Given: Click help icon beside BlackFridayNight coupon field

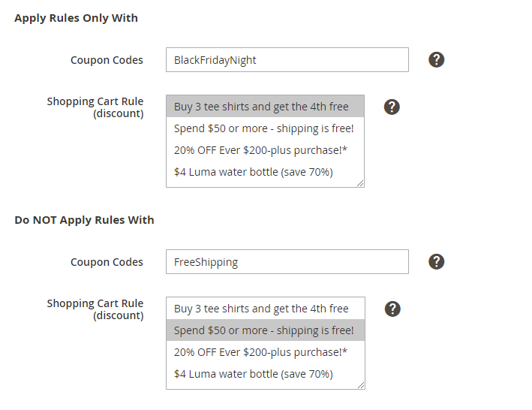Looking at the screenshot, I should (437, 60).
